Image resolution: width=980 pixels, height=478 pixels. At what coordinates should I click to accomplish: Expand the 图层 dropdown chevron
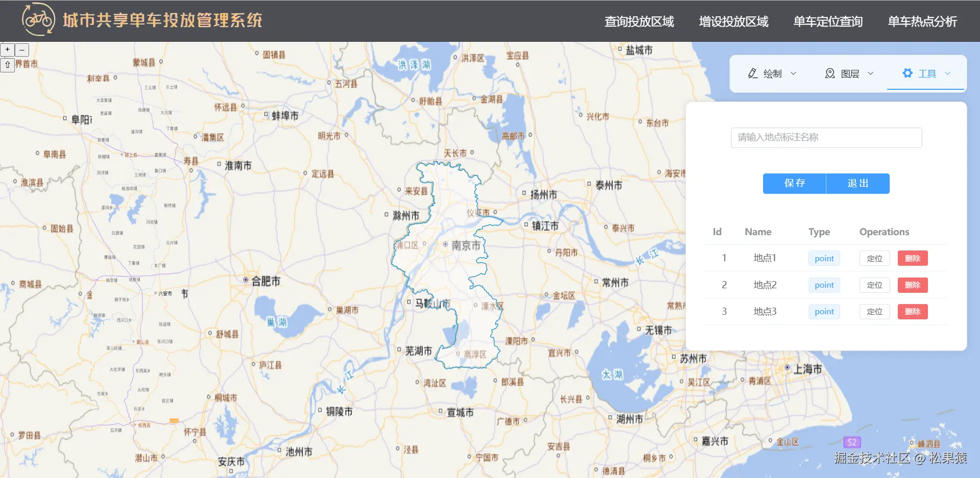870,73
